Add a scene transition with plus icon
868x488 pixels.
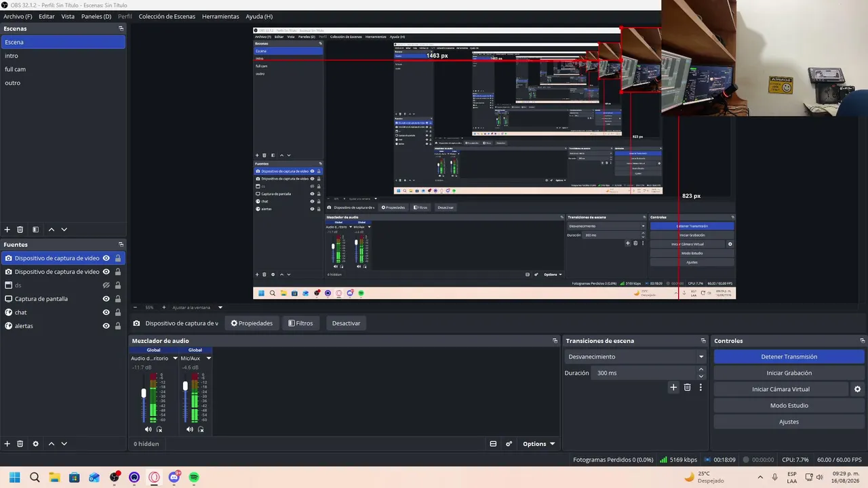click(x=673, y=388)
